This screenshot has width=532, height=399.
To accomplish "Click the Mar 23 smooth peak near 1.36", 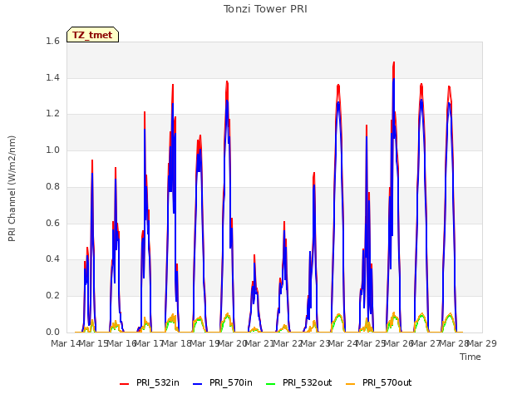I will pyautogui.click(x=338, y=85).
